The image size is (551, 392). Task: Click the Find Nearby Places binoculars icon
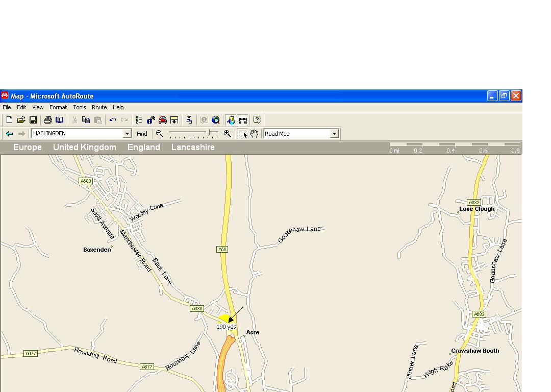click(x=151, y=120)
